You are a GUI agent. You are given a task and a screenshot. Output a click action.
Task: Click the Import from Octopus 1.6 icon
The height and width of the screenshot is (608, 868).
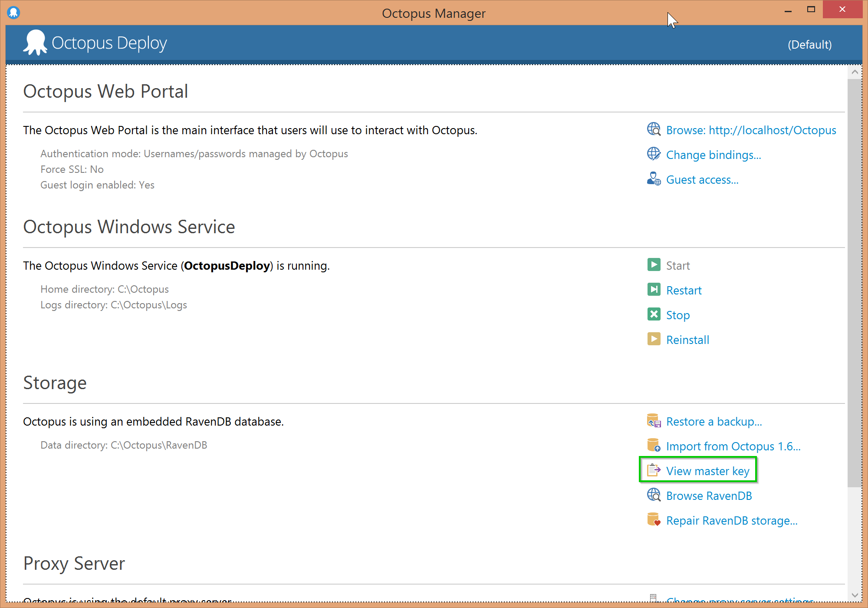[x=654, y=446]
